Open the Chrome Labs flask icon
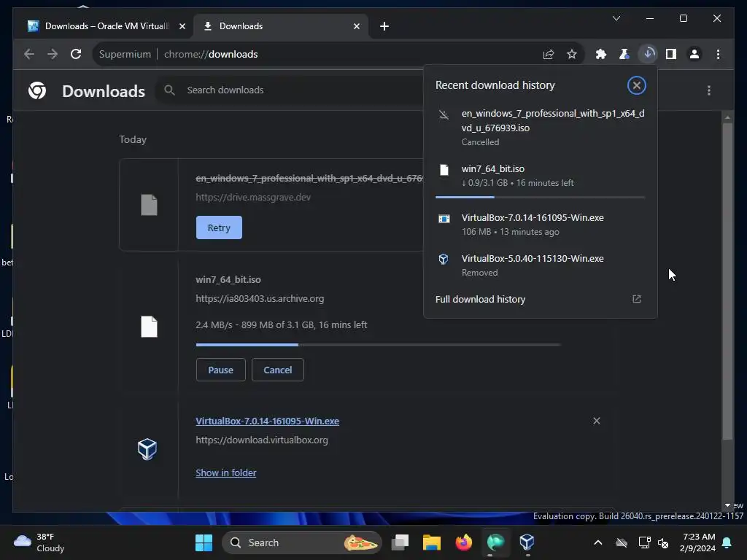Image resolution: width=747 pixels, height=560 pixels. tap(624, 54)
